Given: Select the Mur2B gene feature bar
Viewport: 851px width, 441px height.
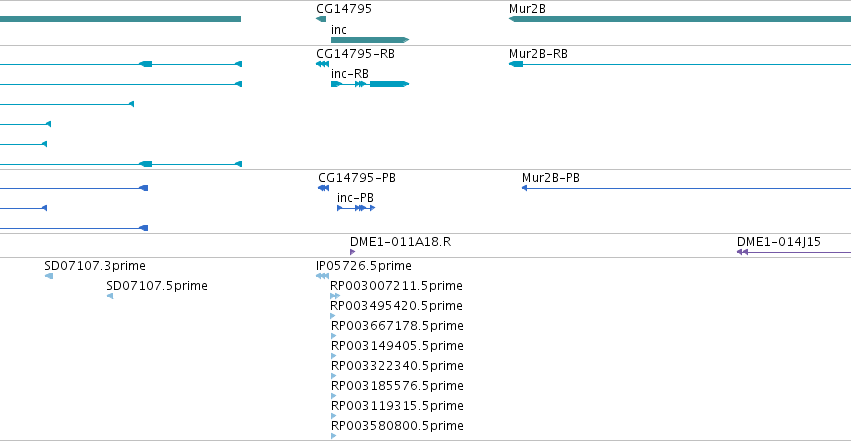Looking at the screenshot, I should pos(679,19).
